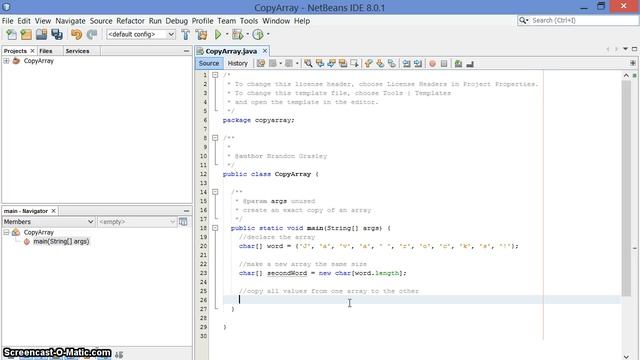Click the Profile Project toolbar icon
Viewport: 640px width, 360px height.
(x=258, y=35)
